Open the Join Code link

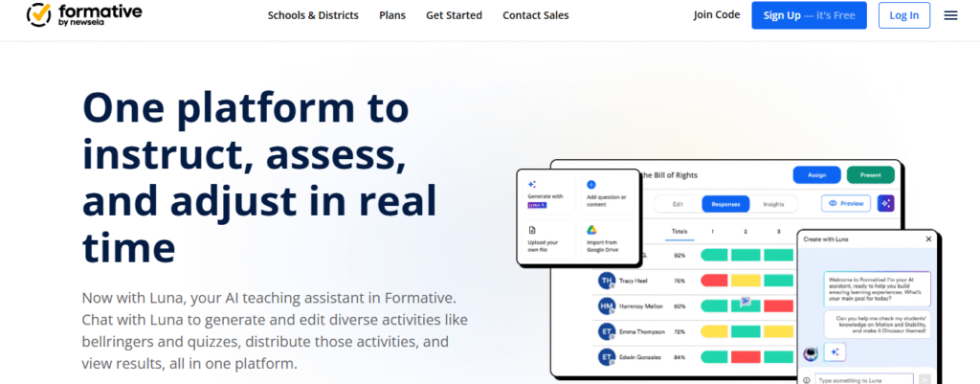(x=717, y=15)
